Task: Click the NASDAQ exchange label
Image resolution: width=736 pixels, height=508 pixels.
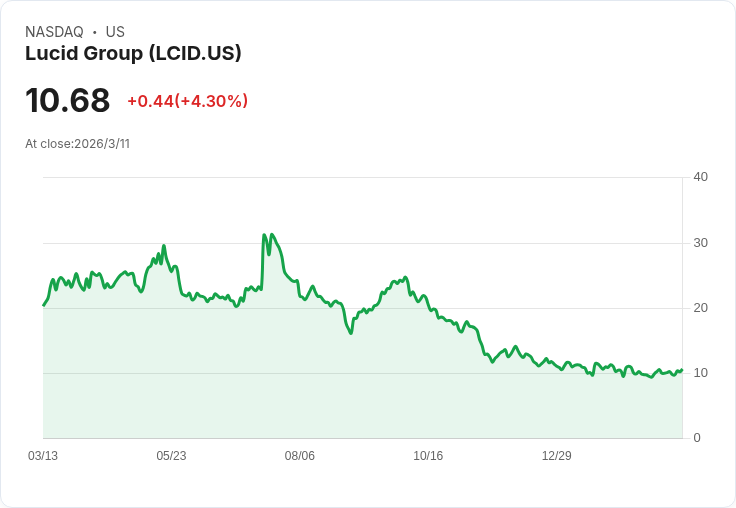Action: point(54,32)
